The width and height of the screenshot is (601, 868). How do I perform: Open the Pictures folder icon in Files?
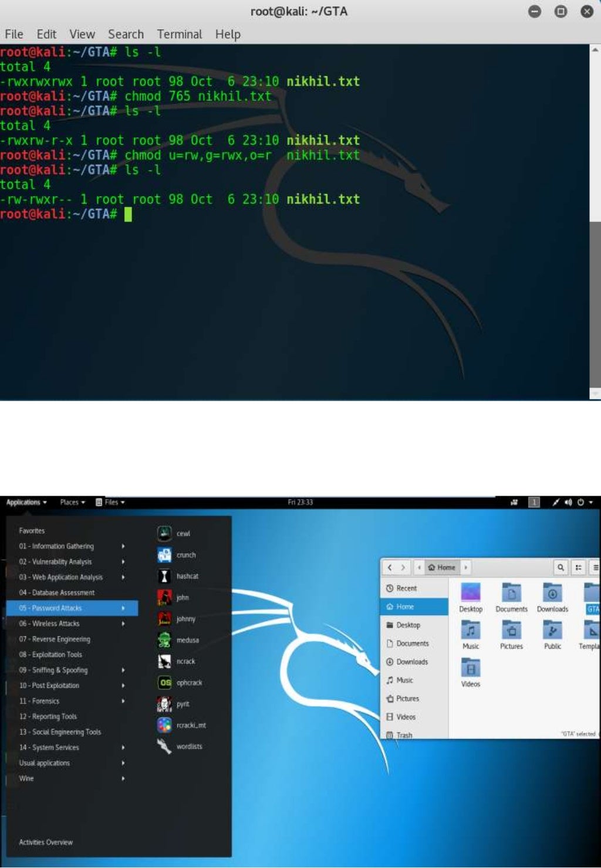pos(511,635)
